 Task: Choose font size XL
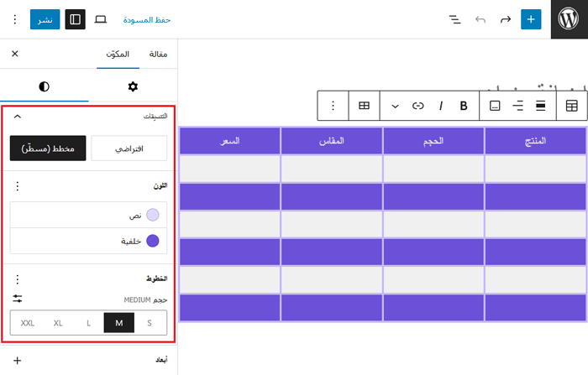tap(58, 323)
